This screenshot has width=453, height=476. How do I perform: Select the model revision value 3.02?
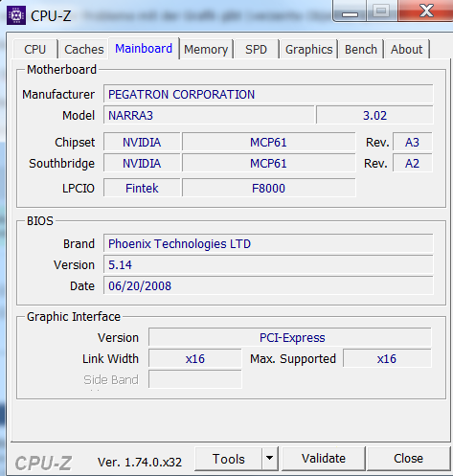click(x=374, y=115)
